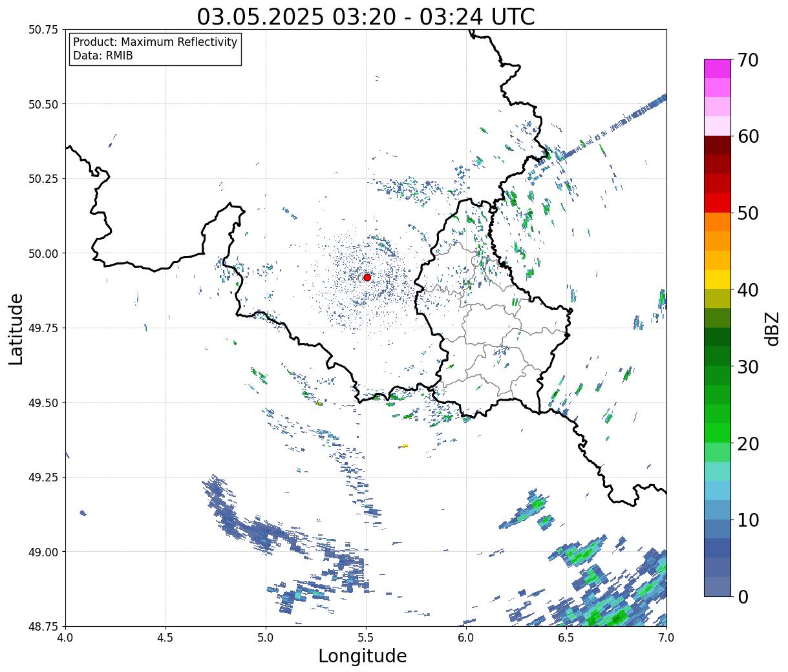This screenshot has height=672, width=788.
Task: Click latitude tick label '49.25'
Action: [43, 478]
